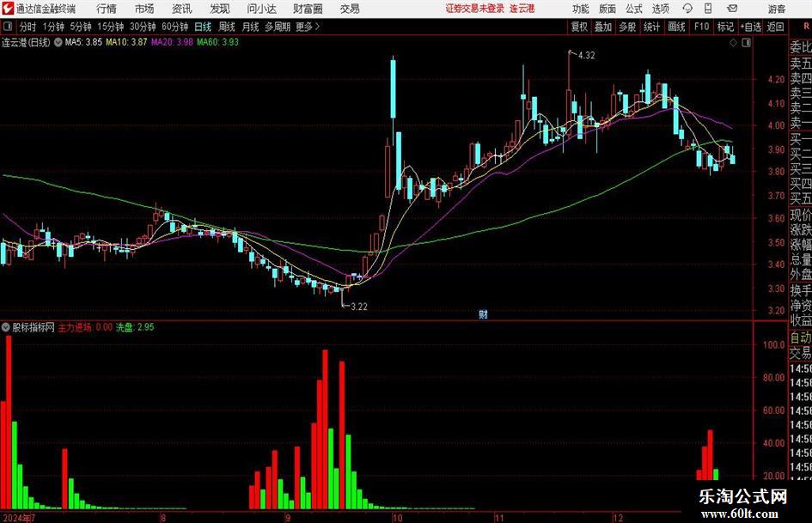Open the 行情 menu
The width and height of the screenshot is (812, 523).
coord(107,9)
